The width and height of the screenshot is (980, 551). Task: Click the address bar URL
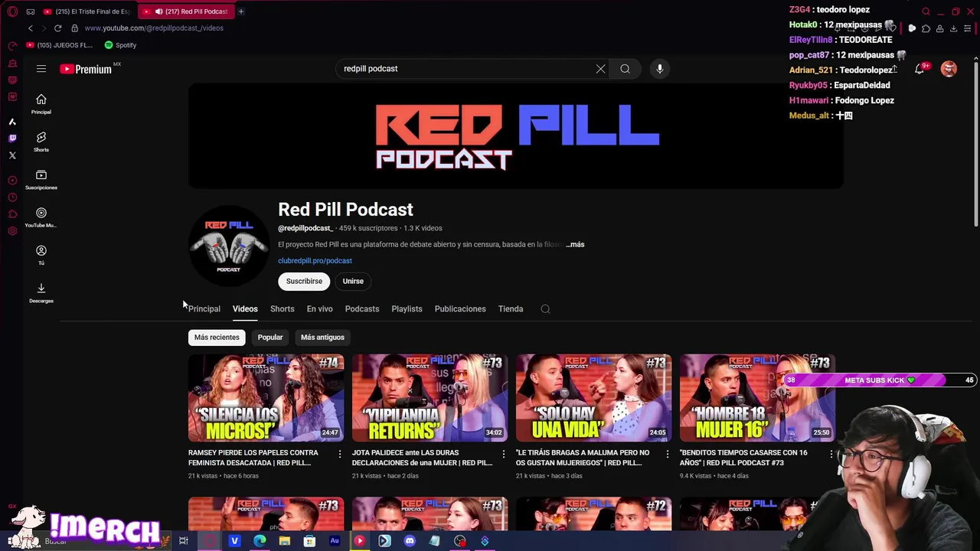(x=154, y=28)
